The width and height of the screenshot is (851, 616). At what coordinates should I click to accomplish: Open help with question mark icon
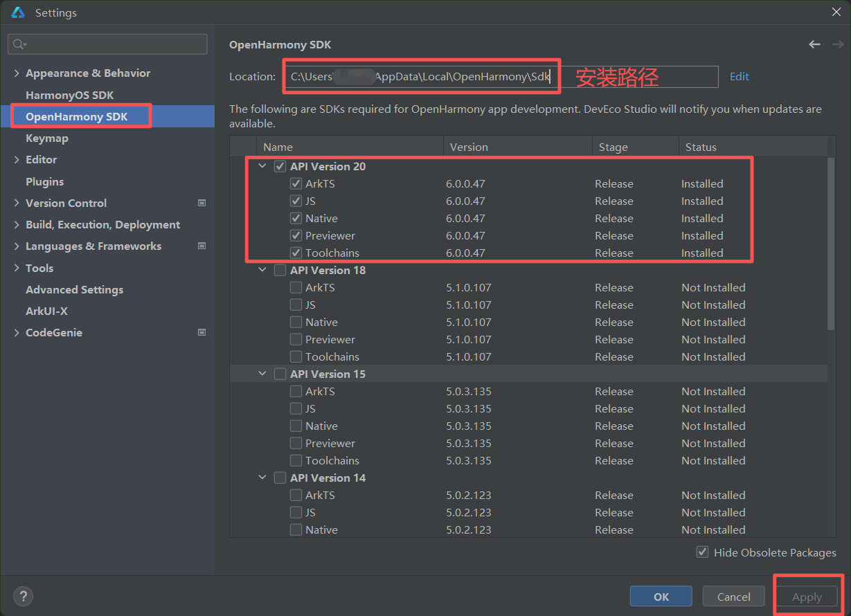pyautogui.click(x=23, y=596)
